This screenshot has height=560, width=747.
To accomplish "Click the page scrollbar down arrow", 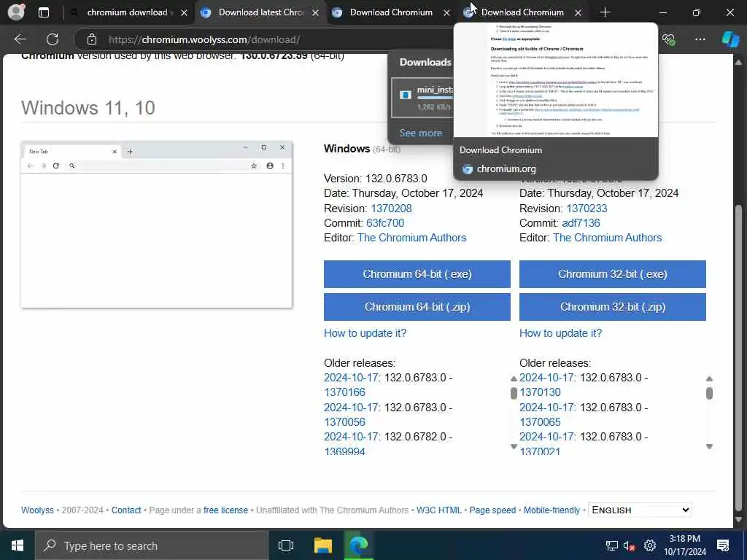I will click(738, 519).
